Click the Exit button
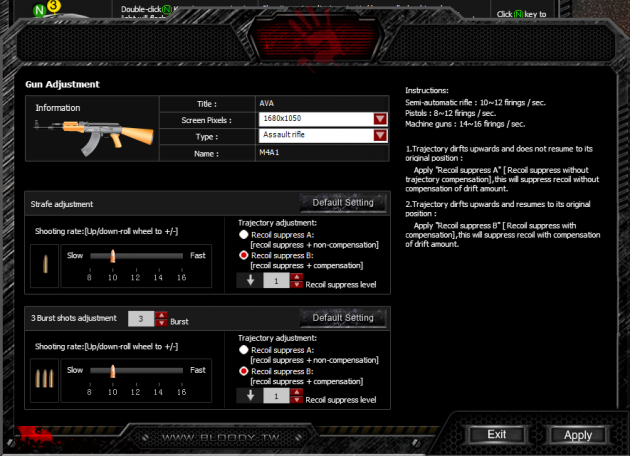This screenshot has height=456, width=630. coord(496,435)
